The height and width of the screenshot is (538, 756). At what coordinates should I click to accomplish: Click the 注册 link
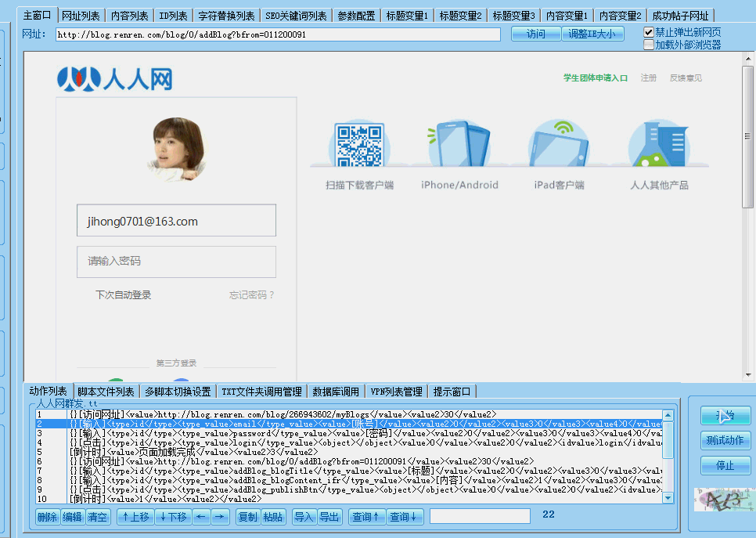click(649, 78)
